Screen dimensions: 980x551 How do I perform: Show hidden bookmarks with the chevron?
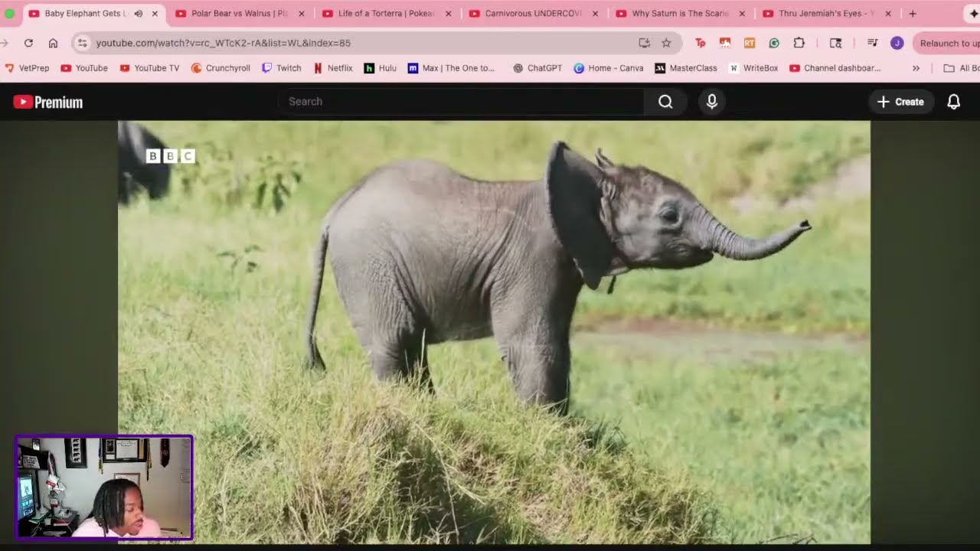[x=916, y=68]
